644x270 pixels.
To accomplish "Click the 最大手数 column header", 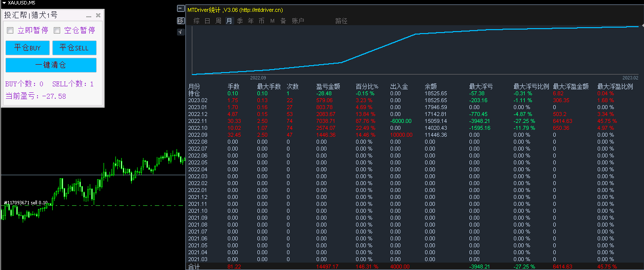I will (x=269, y=86).
